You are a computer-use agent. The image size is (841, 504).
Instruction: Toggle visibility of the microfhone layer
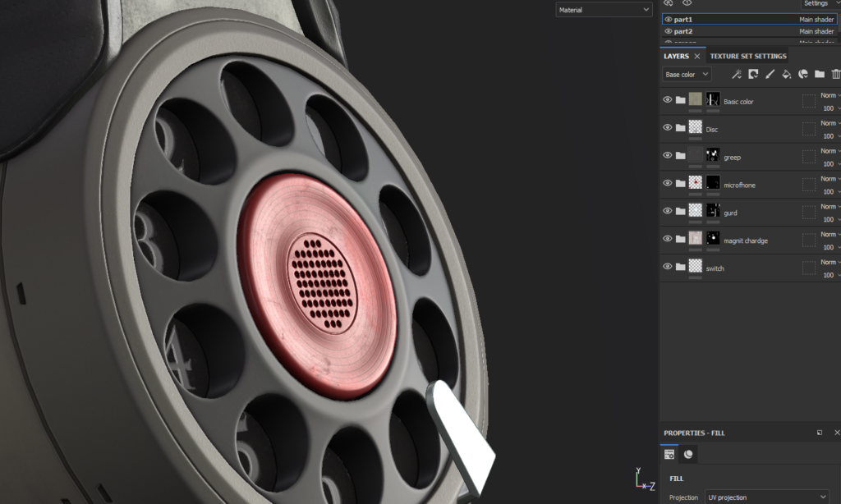click(668, 183)
